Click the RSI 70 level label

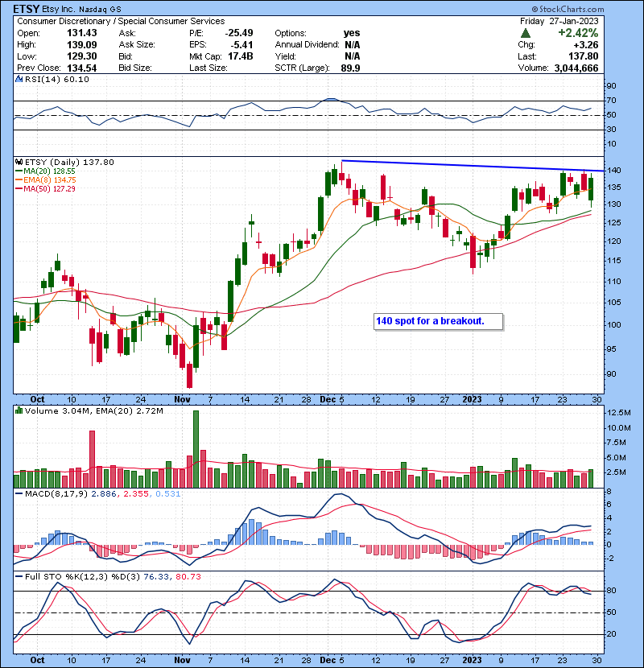tap(611, 101)
